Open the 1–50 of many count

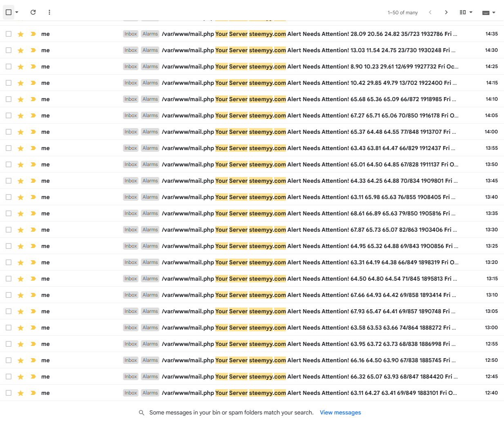click(403, 13)
